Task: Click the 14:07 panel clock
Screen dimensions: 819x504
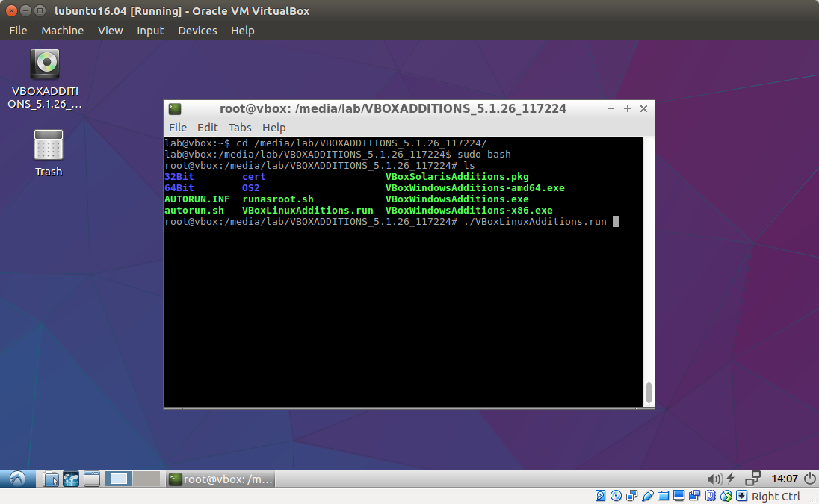Action: click(x=785, y=479)
